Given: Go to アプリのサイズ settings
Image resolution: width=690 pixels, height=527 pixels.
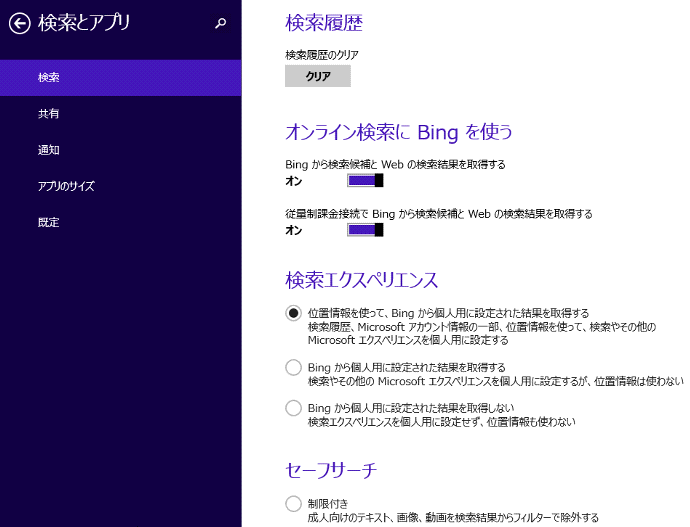Looking at the screenshot, I should (121, 186).
